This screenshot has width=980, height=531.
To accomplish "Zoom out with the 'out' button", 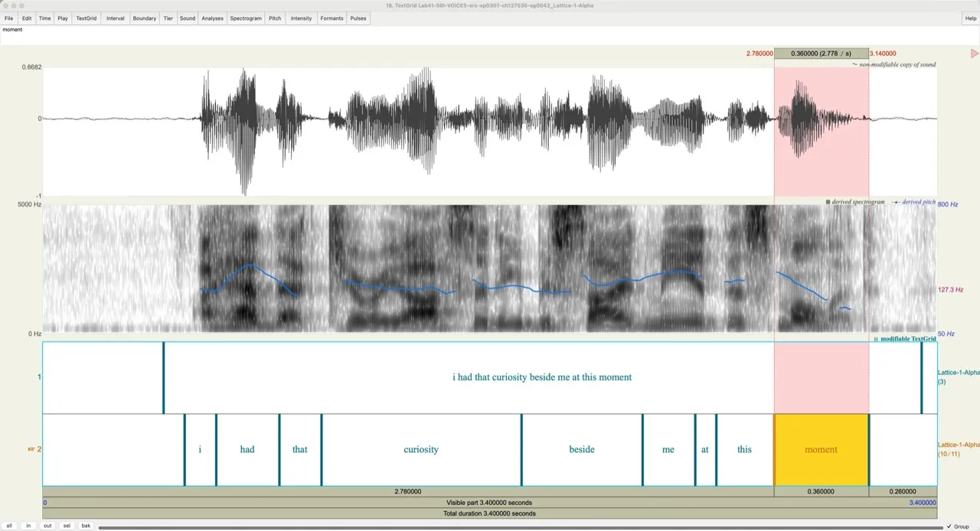I will (47, 526).
